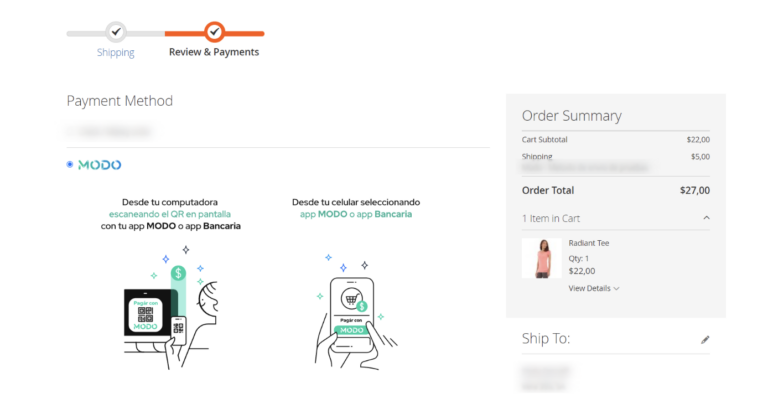Click the pencil edit icon beside Ship To
The width and height of the screenshot is (768, 414).
[x=705, y=339]
